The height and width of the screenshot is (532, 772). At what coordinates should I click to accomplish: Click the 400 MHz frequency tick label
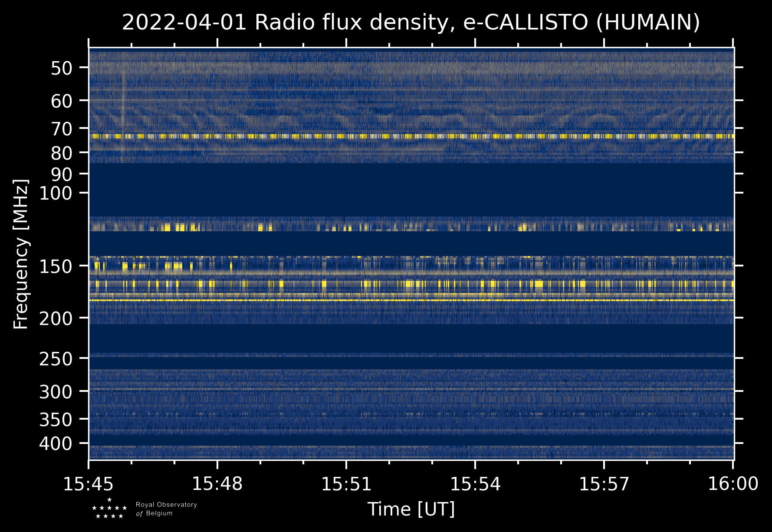pyautogui.click(x=56, y=444)
